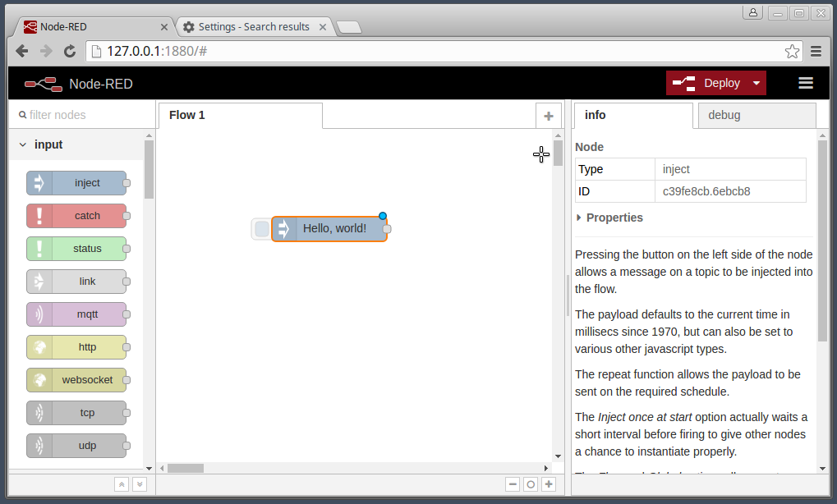Open the main hamburger menu in Node-RED header

pos(806,83)
